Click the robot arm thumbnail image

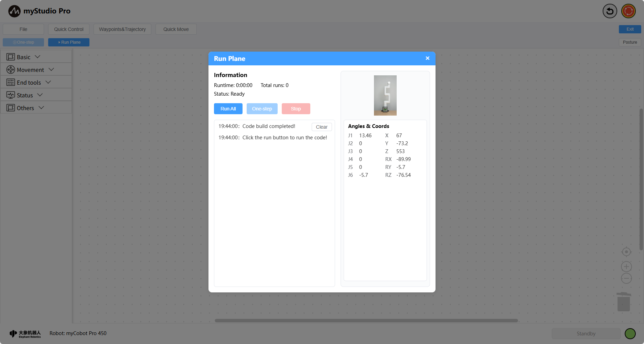(x=385, y=95)
